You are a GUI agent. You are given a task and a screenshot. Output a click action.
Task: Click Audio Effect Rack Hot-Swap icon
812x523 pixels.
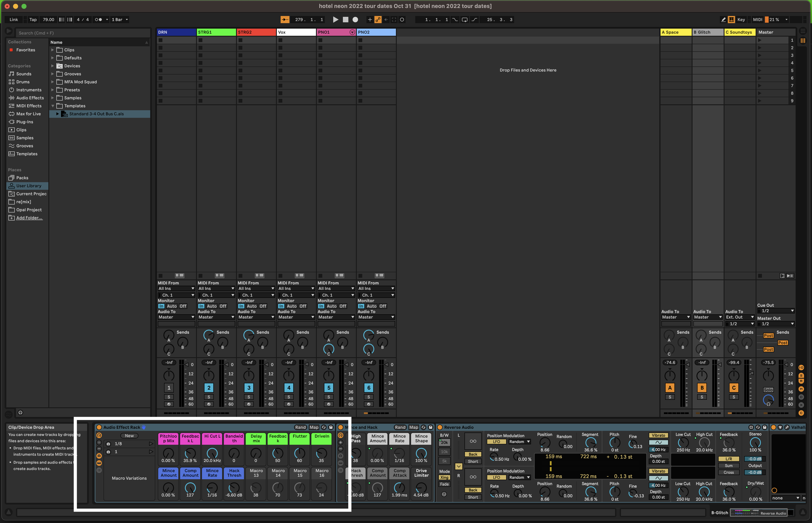point(324,427)
